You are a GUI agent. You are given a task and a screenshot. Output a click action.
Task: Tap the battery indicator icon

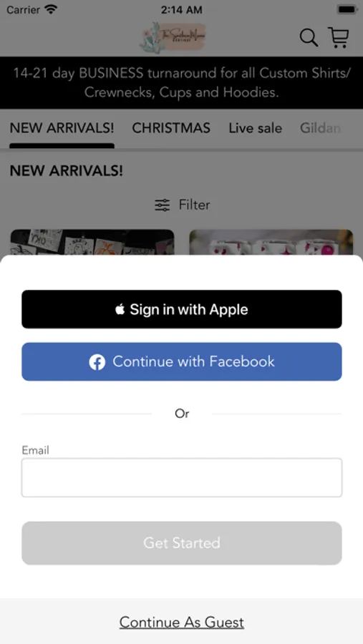point(347,9)
